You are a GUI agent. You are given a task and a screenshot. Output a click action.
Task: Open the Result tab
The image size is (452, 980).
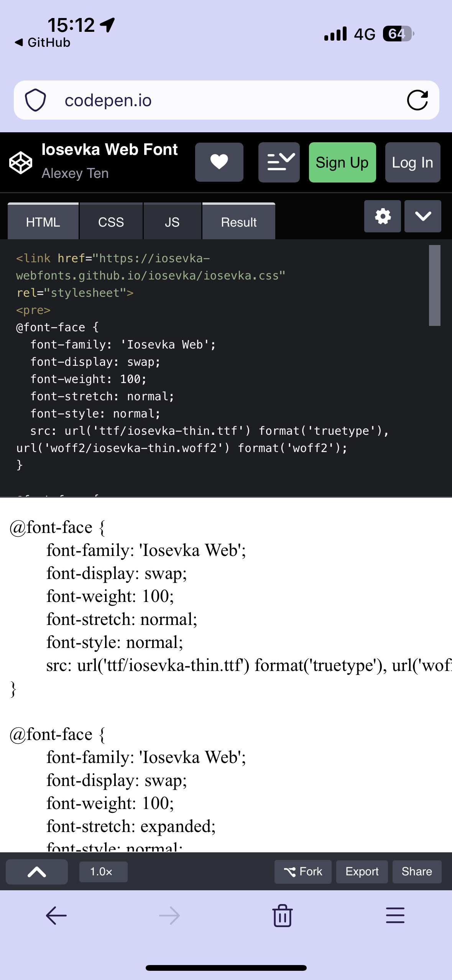(238, 221)
